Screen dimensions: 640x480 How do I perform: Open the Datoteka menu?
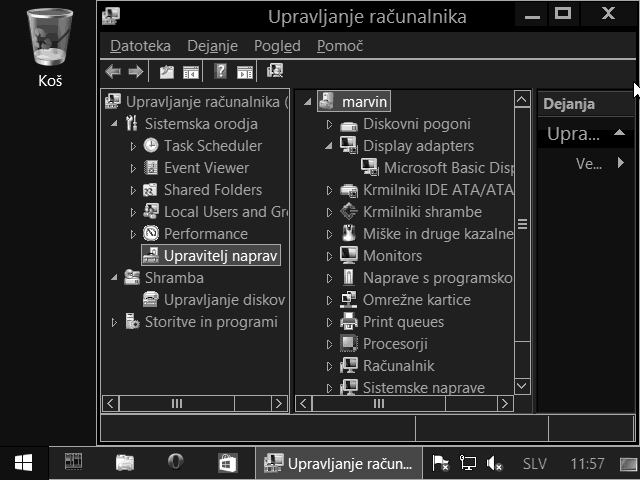pos(140,46)
